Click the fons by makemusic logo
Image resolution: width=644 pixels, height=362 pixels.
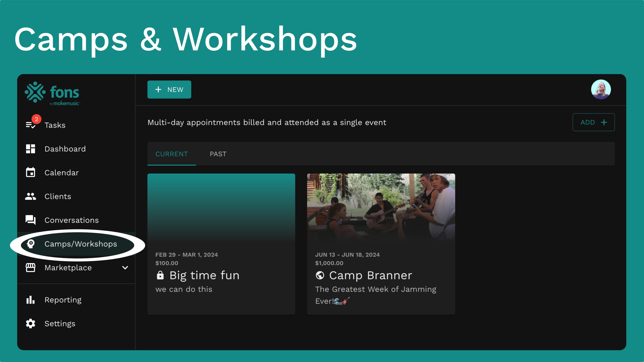coord(52,93)
